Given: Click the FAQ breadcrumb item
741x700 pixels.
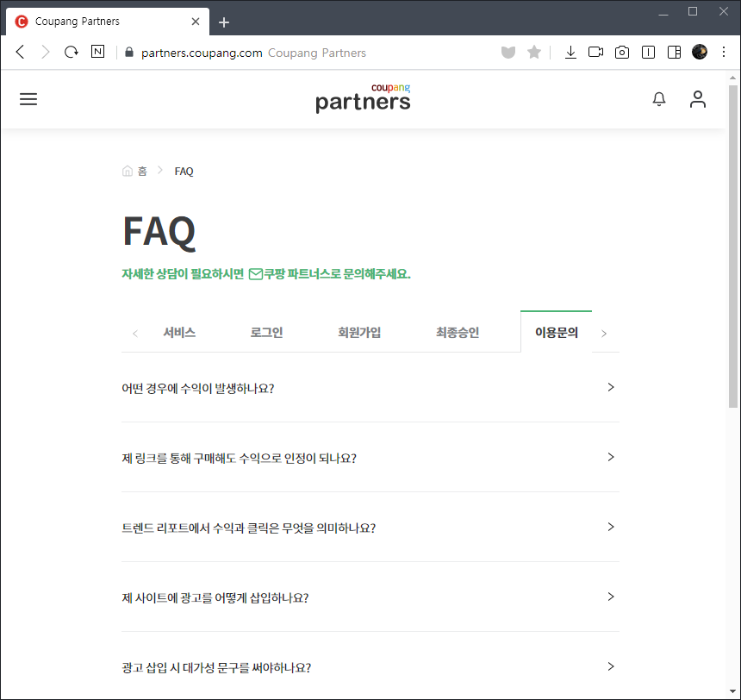Looking at the screenshot, I should pos(184,172).
